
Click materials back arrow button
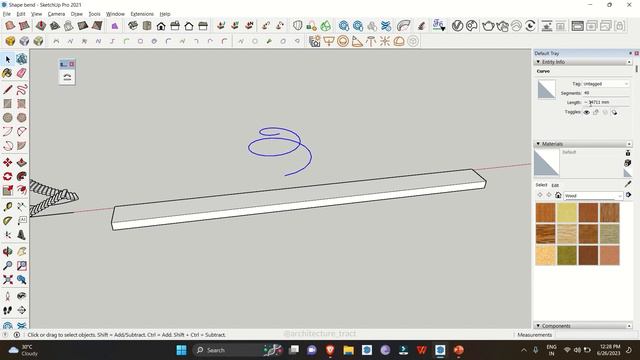pyautogui.click(x=540, y=195)
